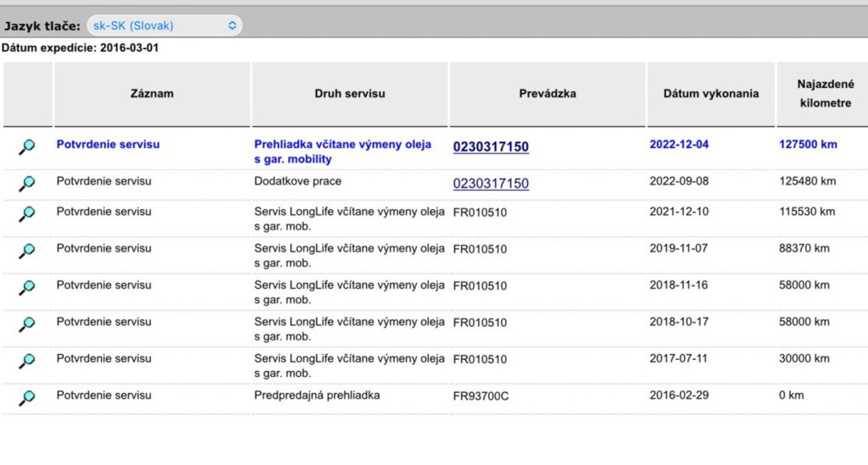
Task: Select the highlighted Potvrdenie servisu entry
Action: coord(108,144)
